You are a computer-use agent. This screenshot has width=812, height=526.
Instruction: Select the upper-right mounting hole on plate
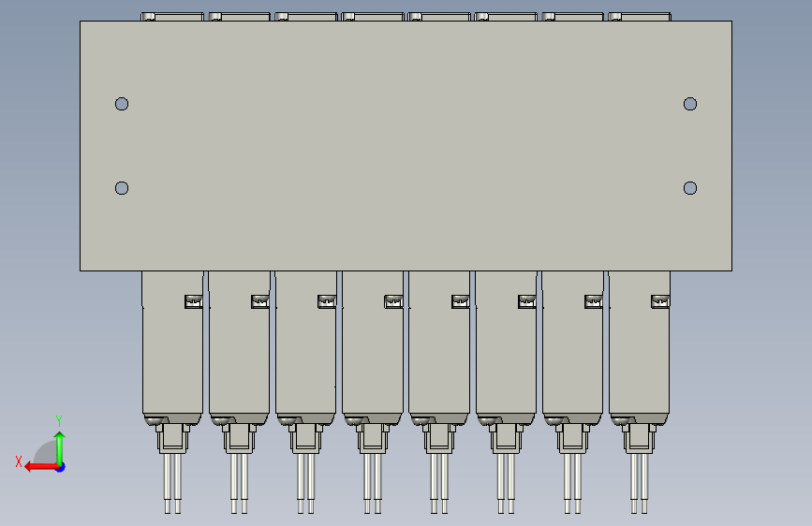pos(690,104)
